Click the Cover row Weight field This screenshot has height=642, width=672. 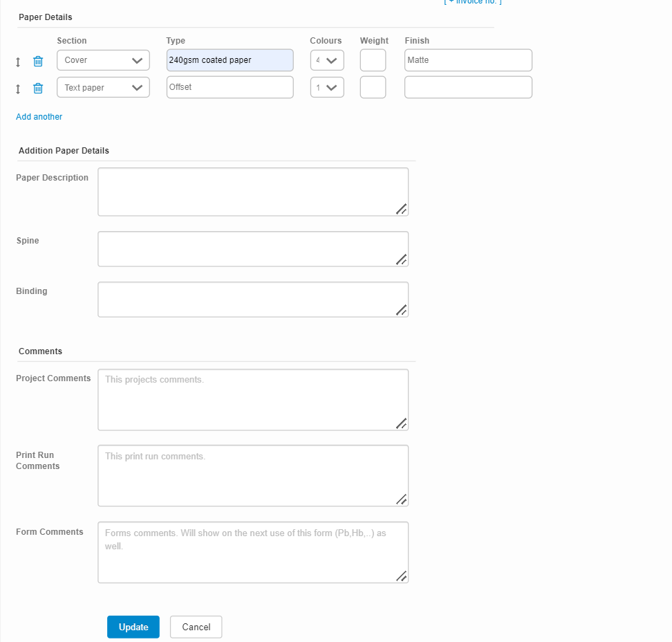point(373,60)
